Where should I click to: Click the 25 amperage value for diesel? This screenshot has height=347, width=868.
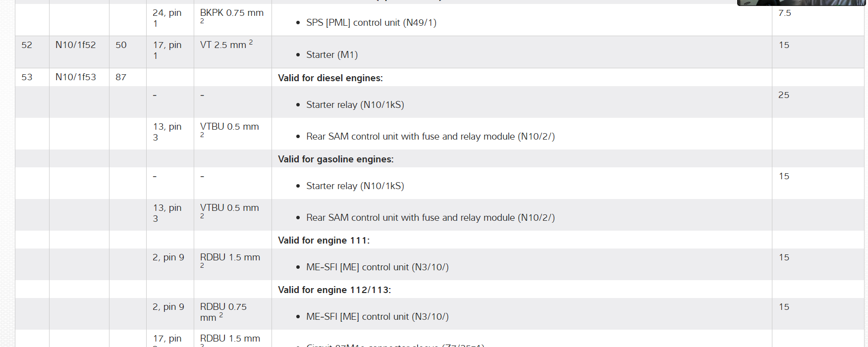click(784, 95)
